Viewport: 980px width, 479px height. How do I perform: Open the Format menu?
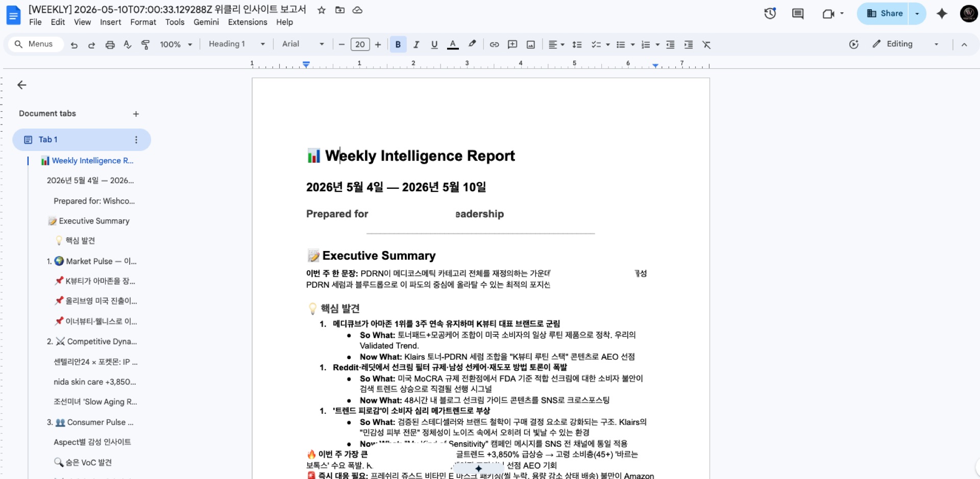(x=143, y=22)
